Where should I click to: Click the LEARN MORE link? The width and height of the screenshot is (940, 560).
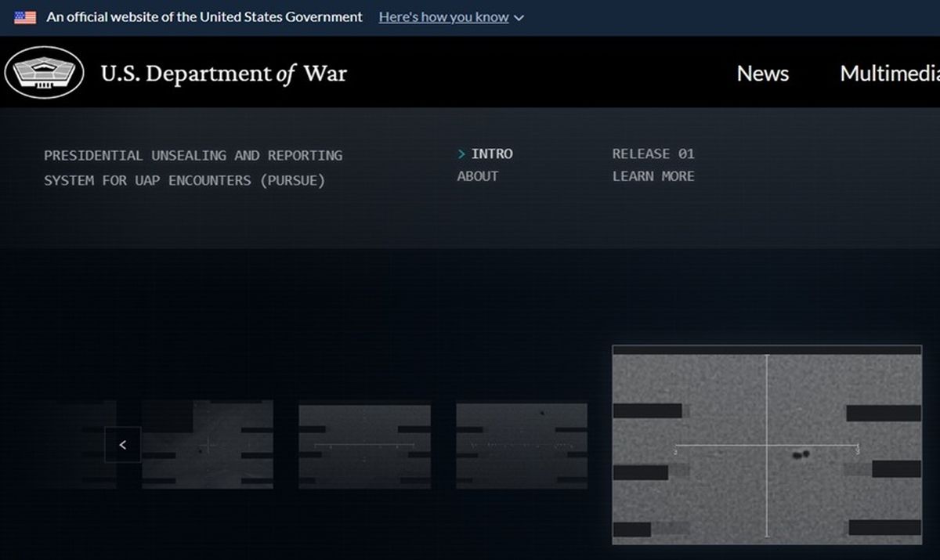tap(653, 176)
